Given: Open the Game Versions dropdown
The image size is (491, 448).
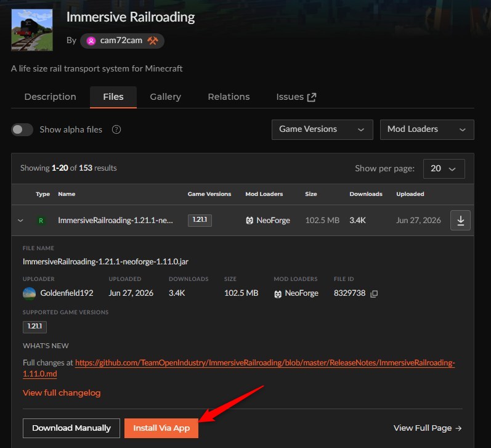Looking at the screenshot, I should (x=322, y=129).
